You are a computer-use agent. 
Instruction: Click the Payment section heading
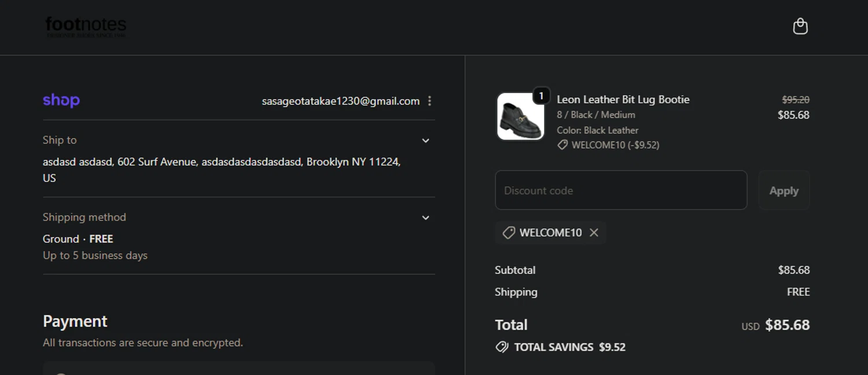click(75, 321)
